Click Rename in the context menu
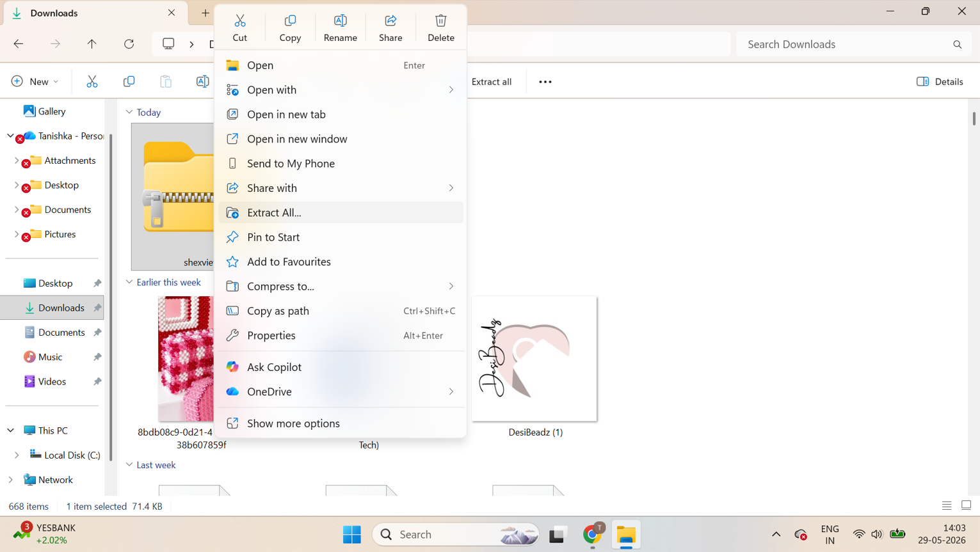Screen dimensions: 980x552 coord(340,28)
